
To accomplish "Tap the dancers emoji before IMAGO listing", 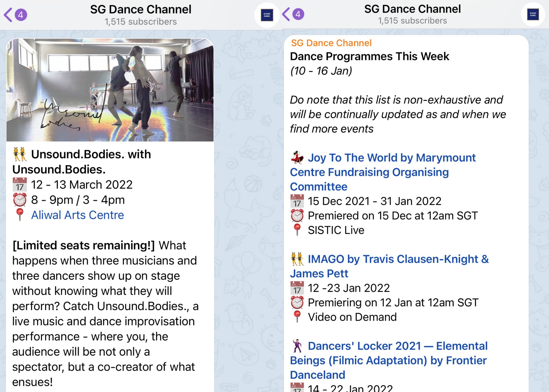I will (297, 259).
